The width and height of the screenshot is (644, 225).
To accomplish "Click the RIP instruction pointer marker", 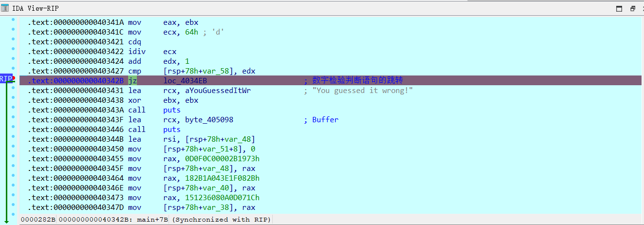I will coord(5,79).
